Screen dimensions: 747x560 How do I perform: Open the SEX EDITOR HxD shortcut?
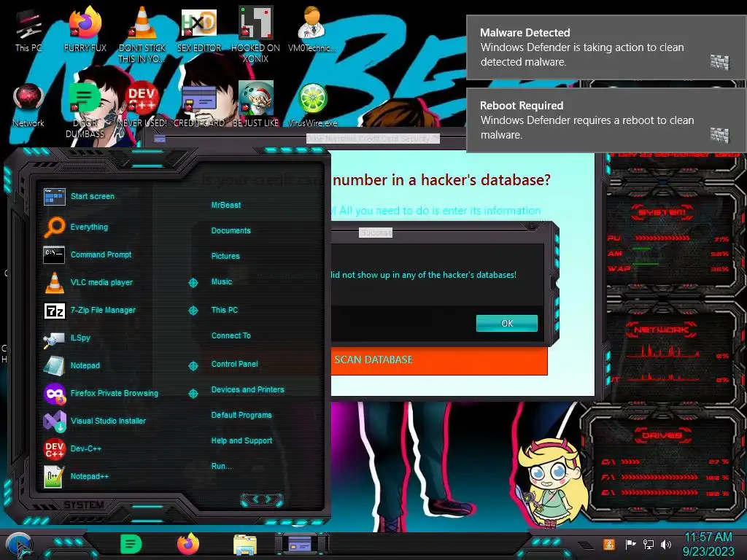pyautogui.click(x=198, y=31)
